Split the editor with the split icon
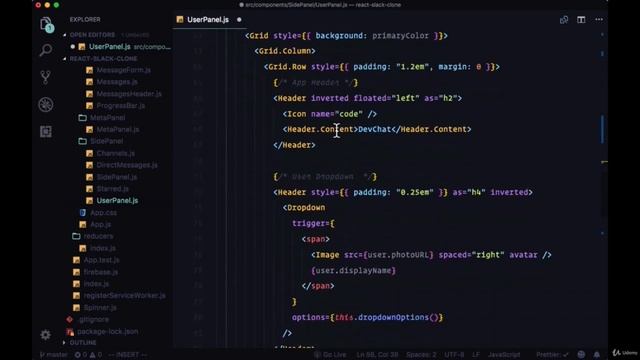The image size is (640, 360). [x=581, y=20]
